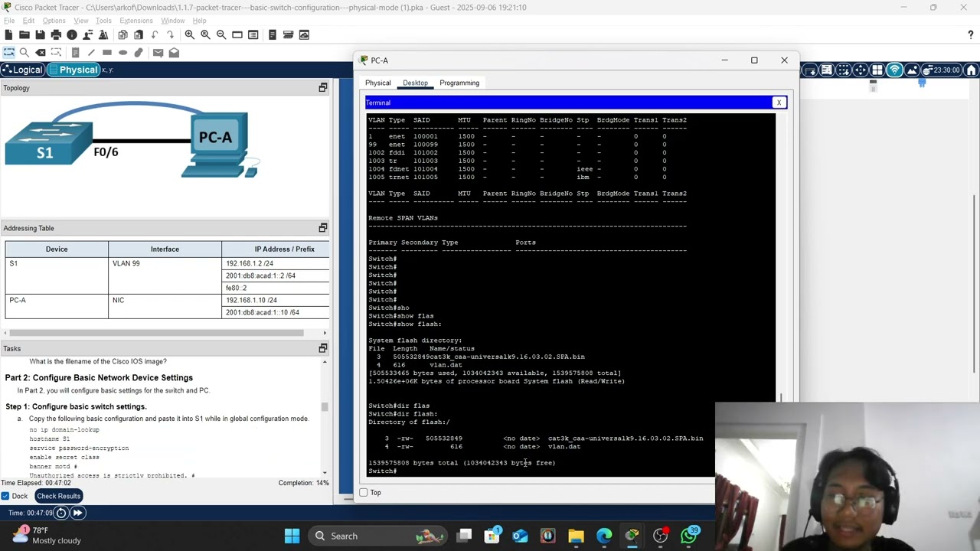Reset workspace zoom

pyautogui.click(x=205, y=34)
